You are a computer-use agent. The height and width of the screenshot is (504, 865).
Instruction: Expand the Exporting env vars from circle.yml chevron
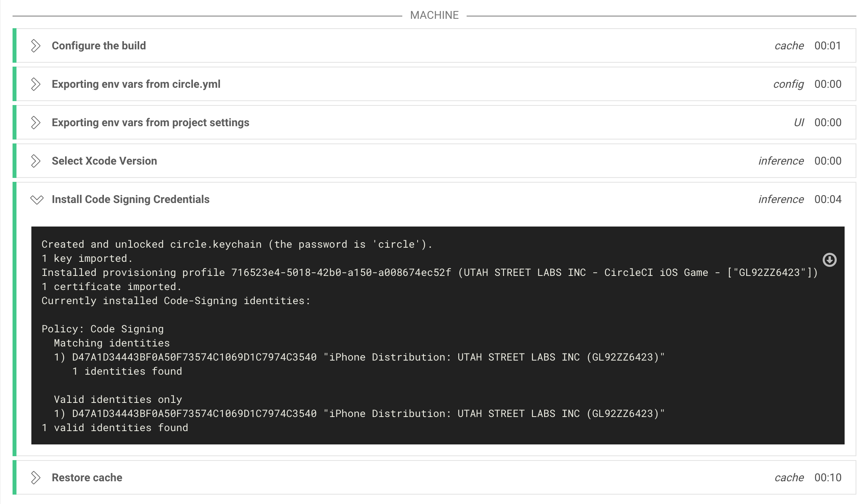pos(36,84)
